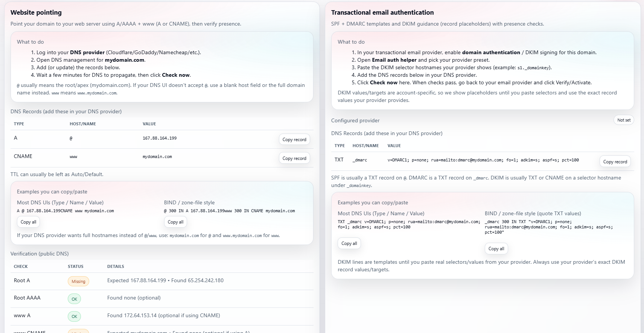Select the Transactional email authentication heading
644x333 pixels.
[382, 12]
